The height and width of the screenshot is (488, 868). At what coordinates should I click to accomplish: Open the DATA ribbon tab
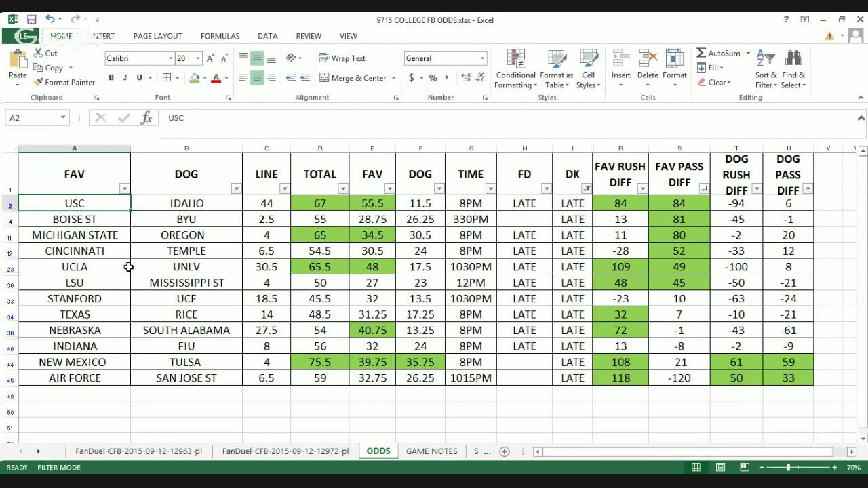(x=267, y=36)
